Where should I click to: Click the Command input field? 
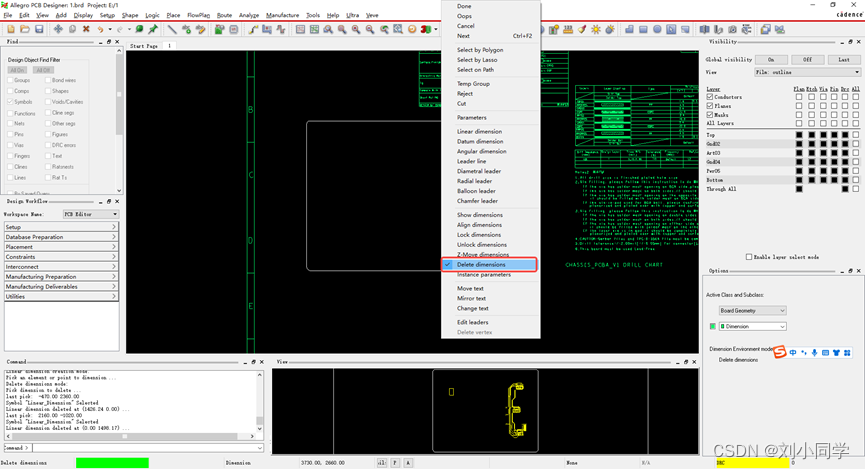(x=140, y=448)
